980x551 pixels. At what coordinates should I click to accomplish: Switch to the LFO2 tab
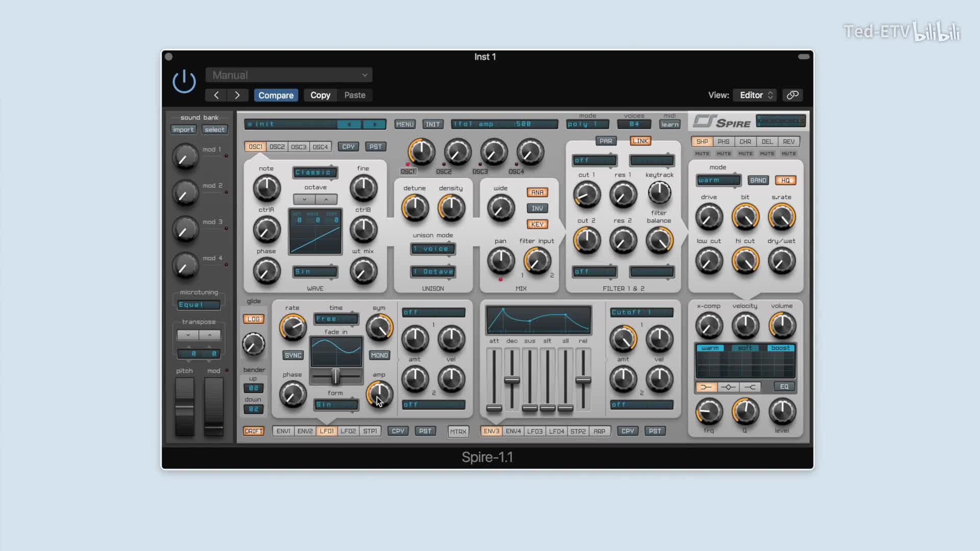(348, 431)
